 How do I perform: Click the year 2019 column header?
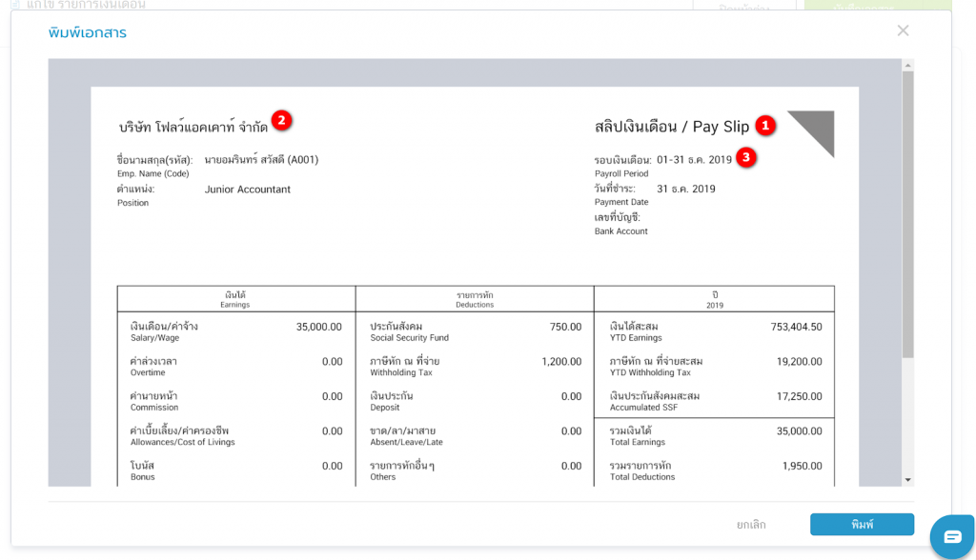pos(715,300)
